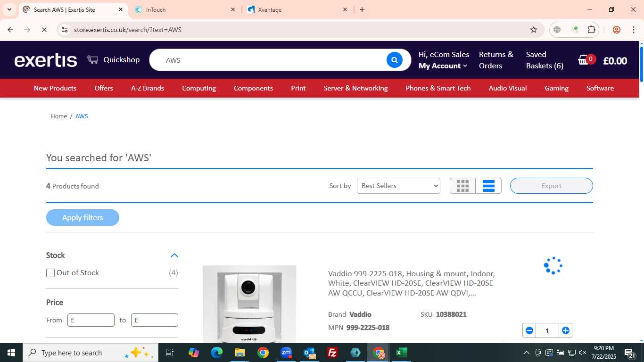
Task: Open FileZilla from the taskbar
Action: point(332,353)
